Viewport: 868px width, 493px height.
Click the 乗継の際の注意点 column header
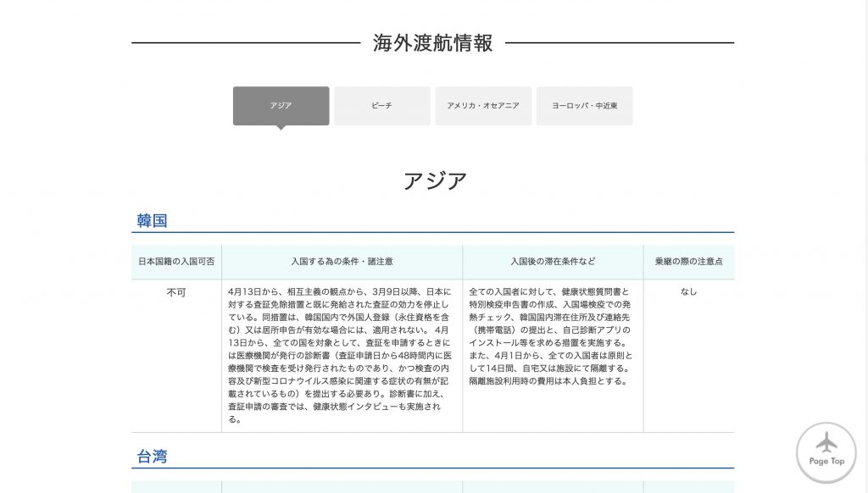click(x=688, y=262)
